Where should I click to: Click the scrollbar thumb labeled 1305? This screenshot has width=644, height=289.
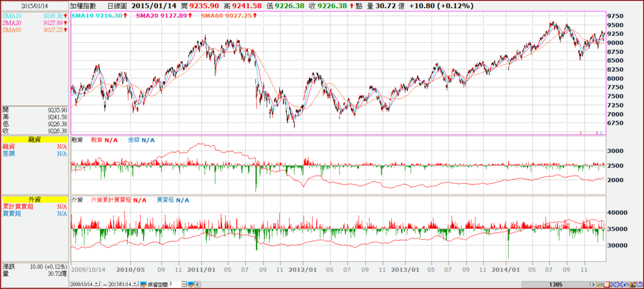click(556, 285)
